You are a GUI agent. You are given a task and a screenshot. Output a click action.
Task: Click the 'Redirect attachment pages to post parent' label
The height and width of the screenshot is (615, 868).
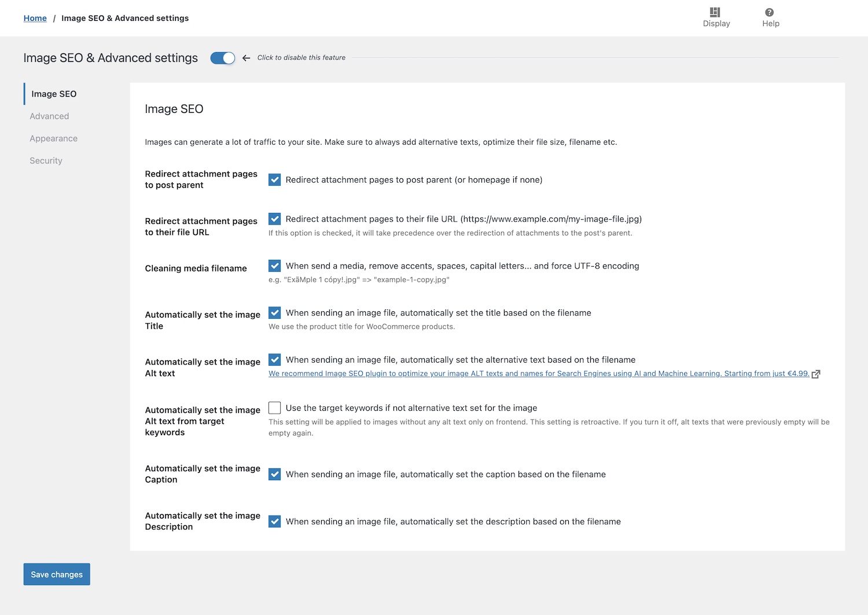[x=201, y=179]
